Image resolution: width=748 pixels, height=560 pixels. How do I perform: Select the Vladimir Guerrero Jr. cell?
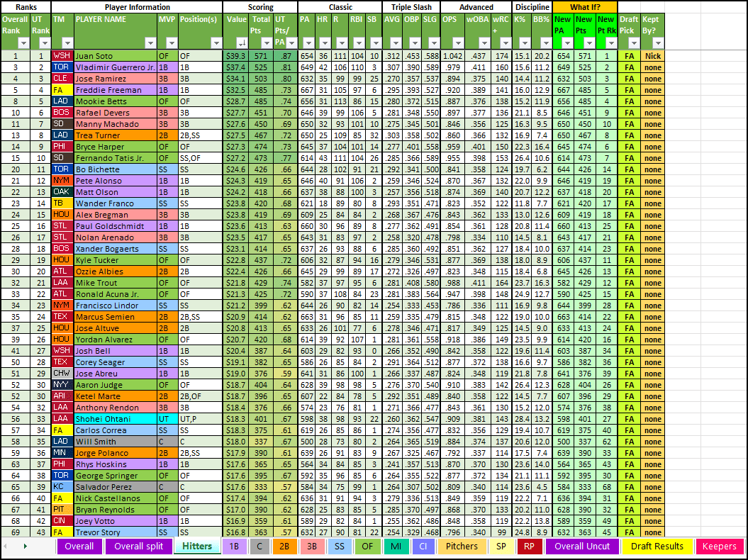click(x=116, y=67)
